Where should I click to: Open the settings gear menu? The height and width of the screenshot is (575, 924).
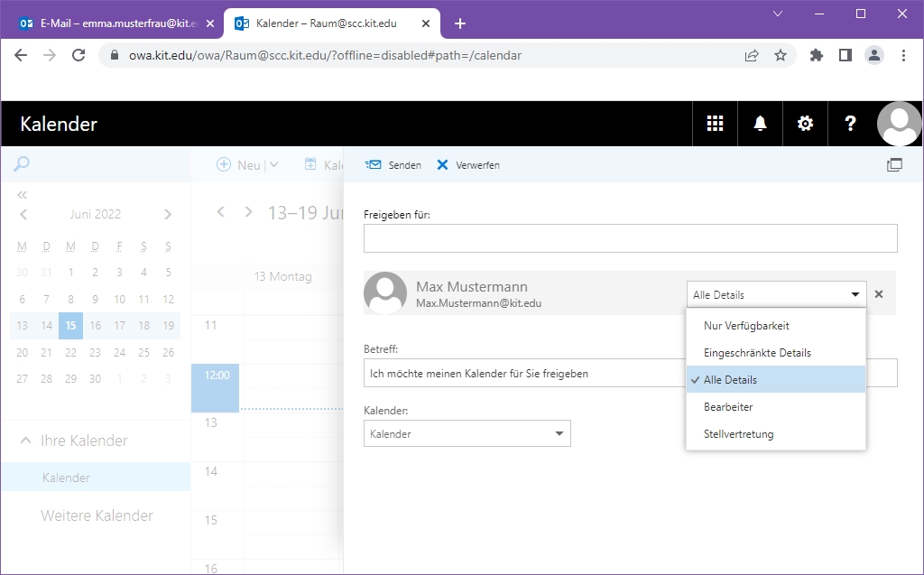point(805,124)
